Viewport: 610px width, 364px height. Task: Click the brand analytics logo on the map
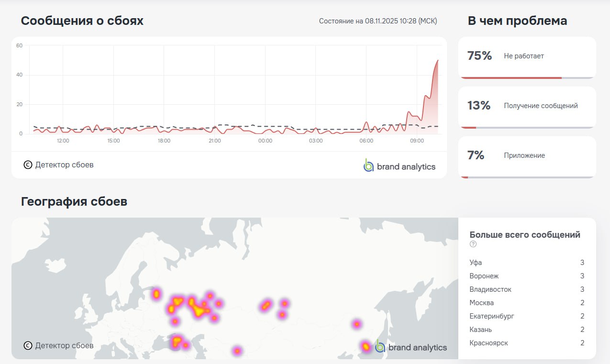411,347
